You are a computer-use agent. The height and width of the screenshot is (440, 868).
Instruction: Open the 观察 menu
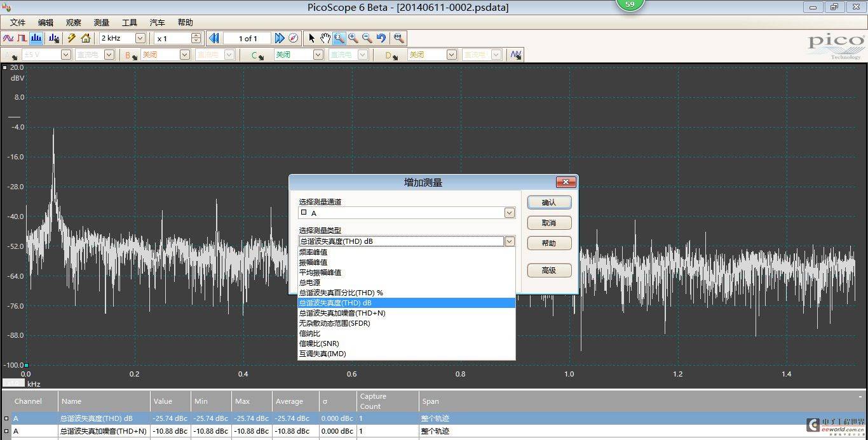tap(73, 22)
